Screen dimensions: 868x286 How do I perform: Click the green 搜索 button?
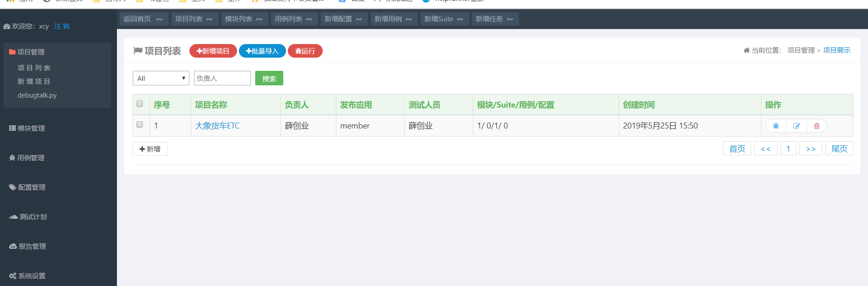click(x=269, y=78)
